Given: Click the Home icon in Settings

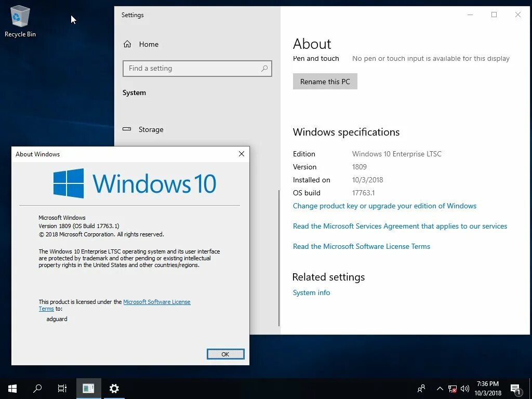Looking at the screenshot, I should point(127,44).
